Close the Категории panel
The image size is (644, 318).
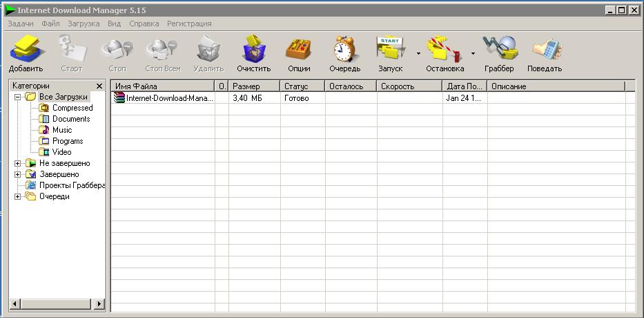[x=99, y=86]
